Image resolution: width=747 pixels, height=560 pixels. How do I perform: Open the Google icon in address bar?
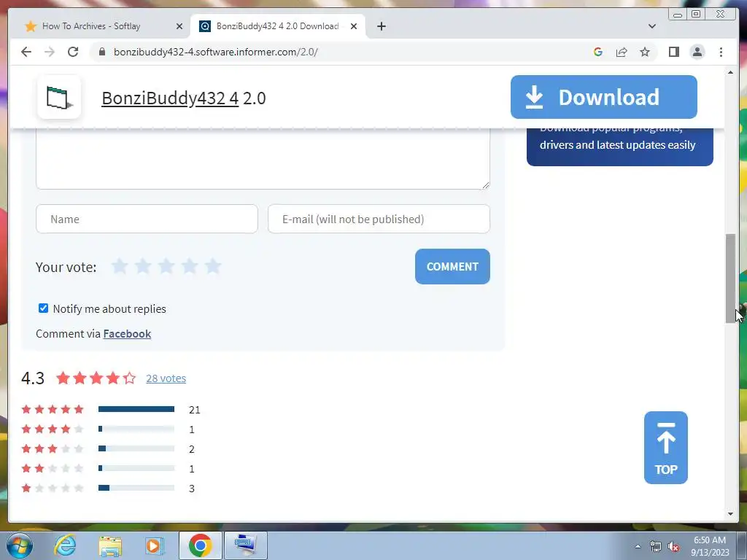(598, 52)
